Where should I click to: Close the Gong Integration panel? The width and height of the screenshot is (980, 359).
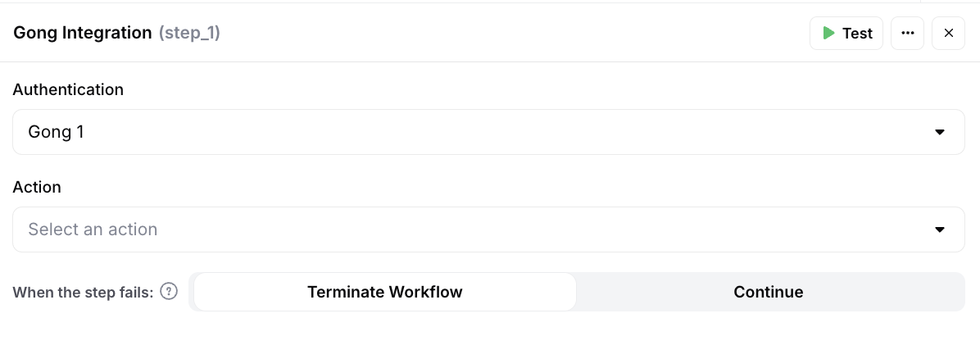[x=948, y=34]
